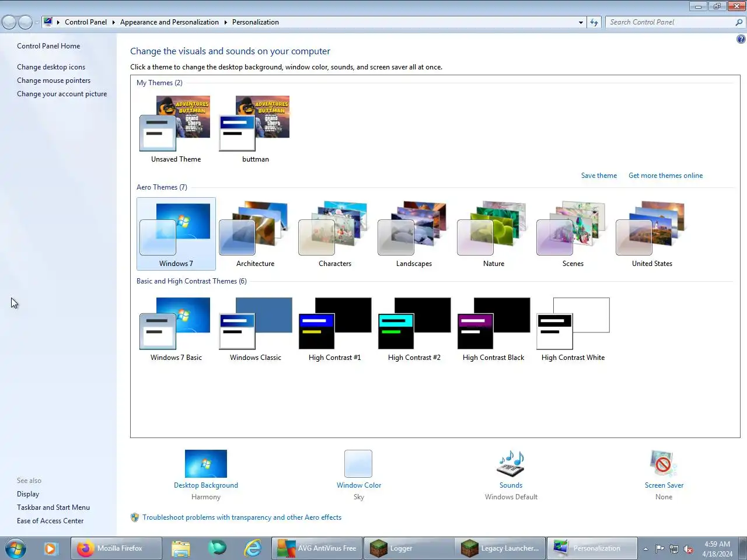Open the recent pages dropdown arrow
This screenshot has width=747, height=560.
(x=37, y=22)
